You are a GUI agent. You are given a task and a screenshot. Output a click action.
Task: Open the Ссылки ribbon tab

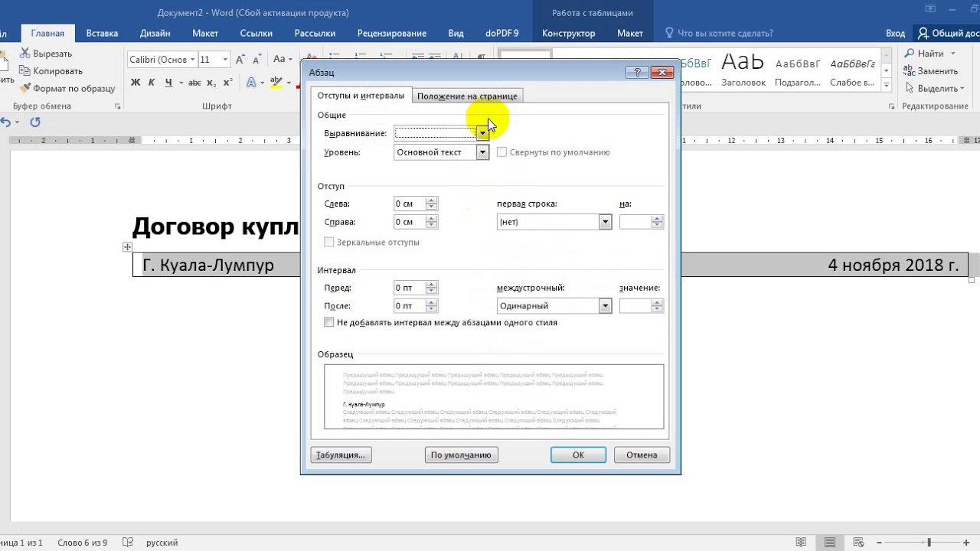tap(256, 33)
